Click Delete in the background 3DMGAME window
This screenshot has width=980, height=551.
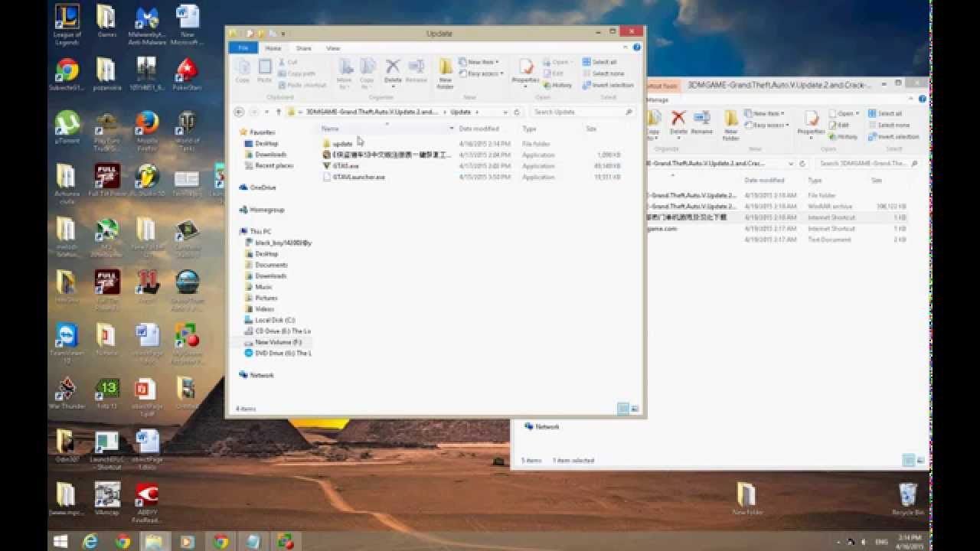678,122
